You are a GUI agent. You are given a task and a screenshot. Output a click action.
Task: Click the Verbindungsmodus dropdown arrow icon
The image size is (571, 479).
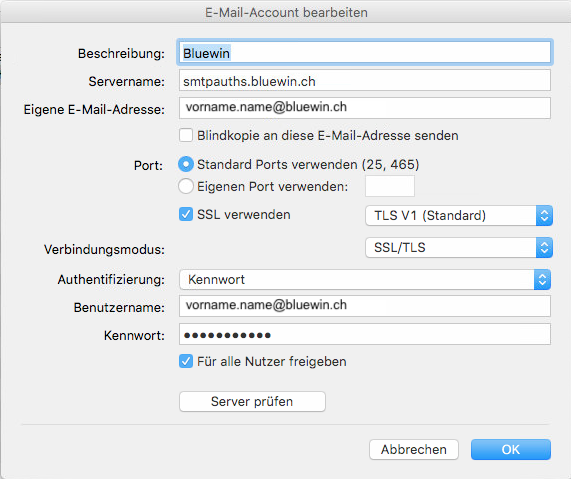click(x=544, y=248)
